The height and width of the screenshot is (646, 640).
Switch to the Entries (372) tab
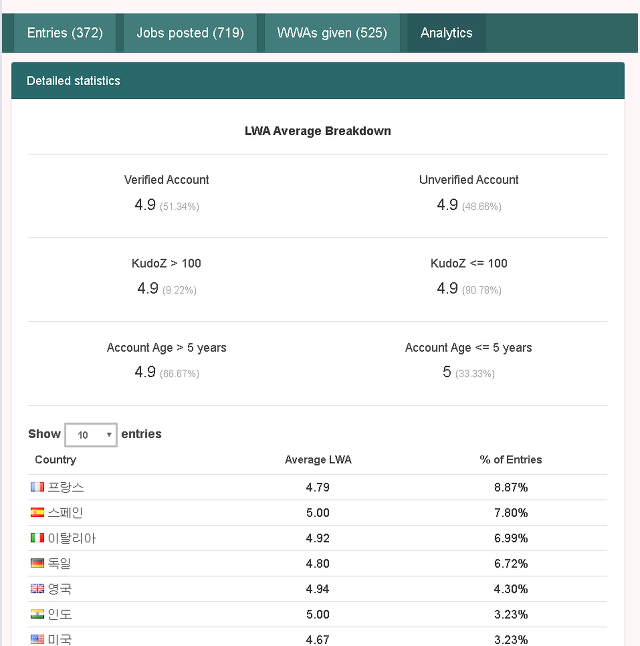coord(65,33)
